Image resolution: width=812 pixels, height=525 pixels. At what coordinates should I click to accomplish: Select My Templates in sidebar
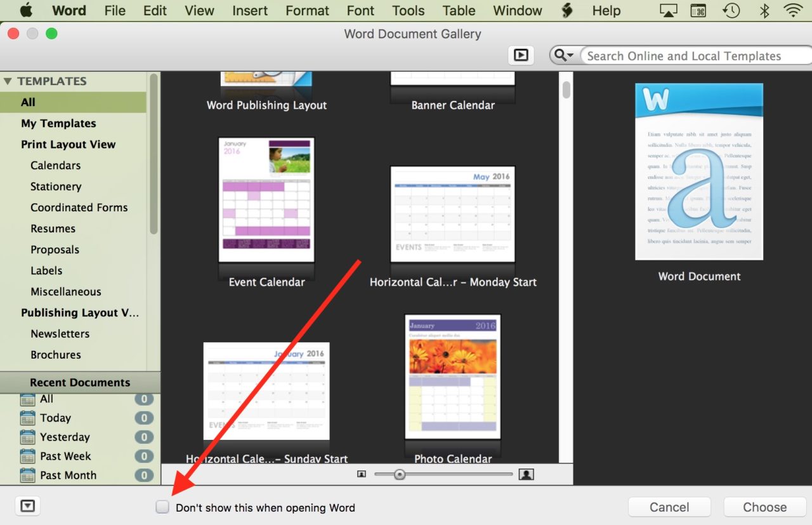pyautogui.click(x=58, y=123)
